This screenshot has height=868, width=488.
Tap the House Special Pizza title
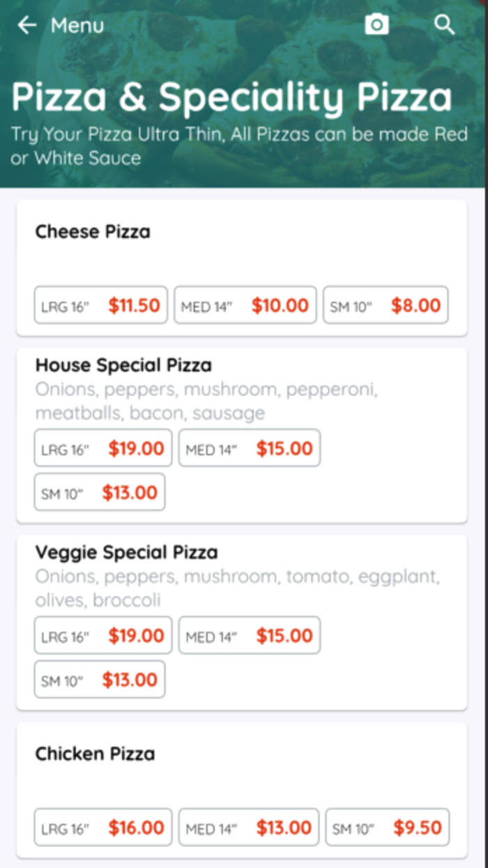(x=123, y=365)
